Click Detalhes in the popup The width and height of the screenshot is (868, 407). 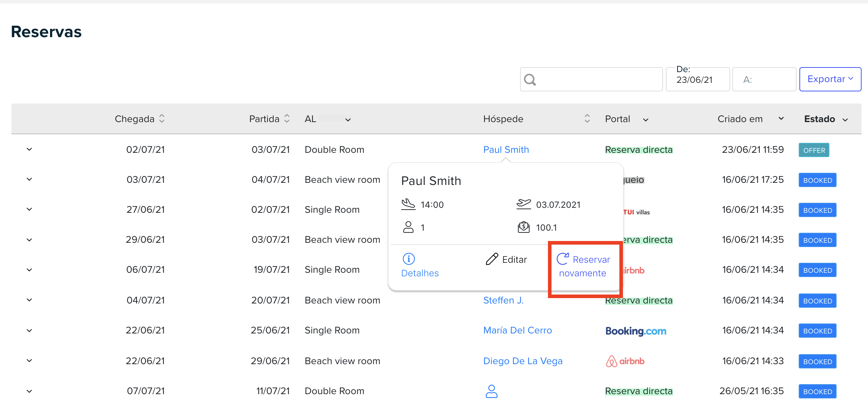420,265
